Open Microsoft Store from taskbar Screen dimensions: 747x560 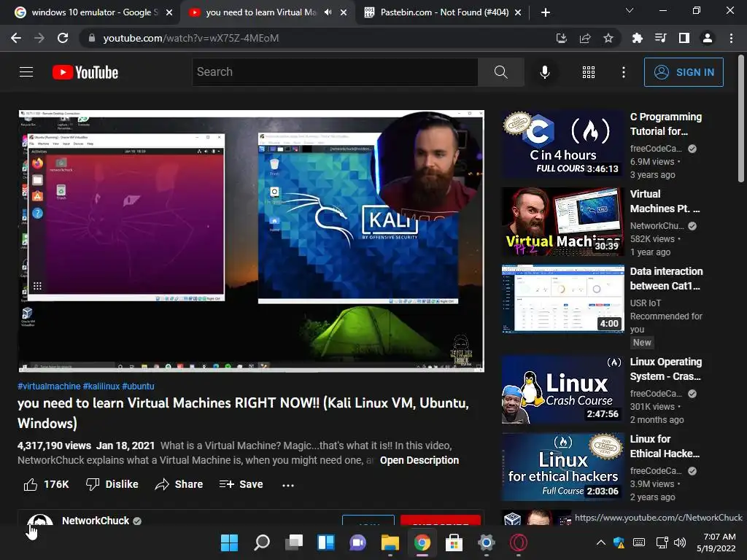454,542
